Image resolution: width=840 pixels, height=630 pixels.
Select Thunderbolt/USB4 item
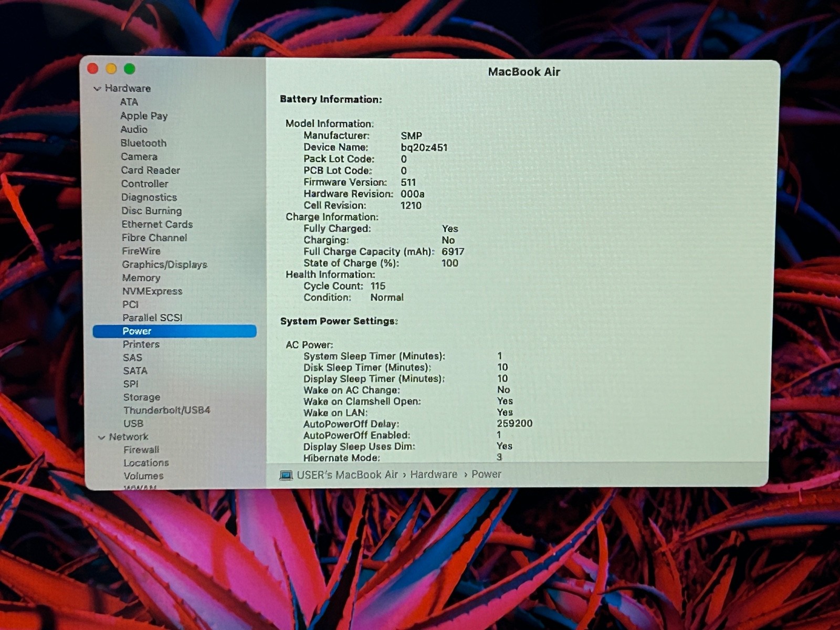(167, 410)
